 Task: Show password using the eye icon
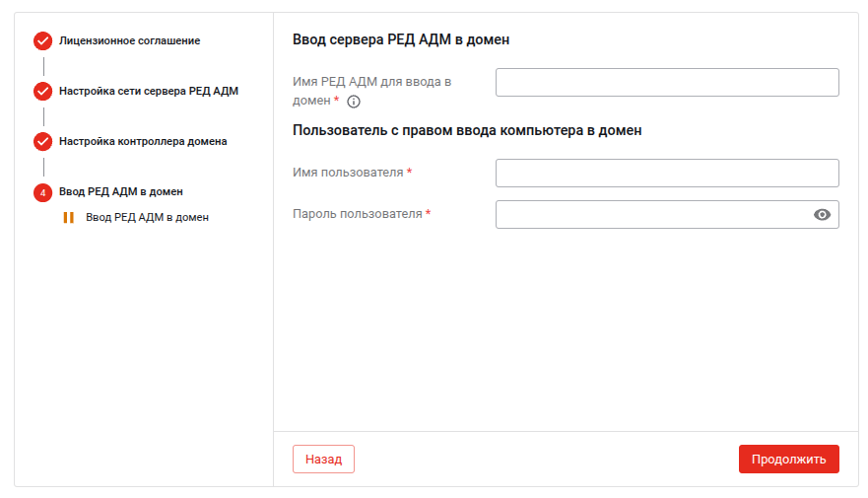[x=823, y=215]
